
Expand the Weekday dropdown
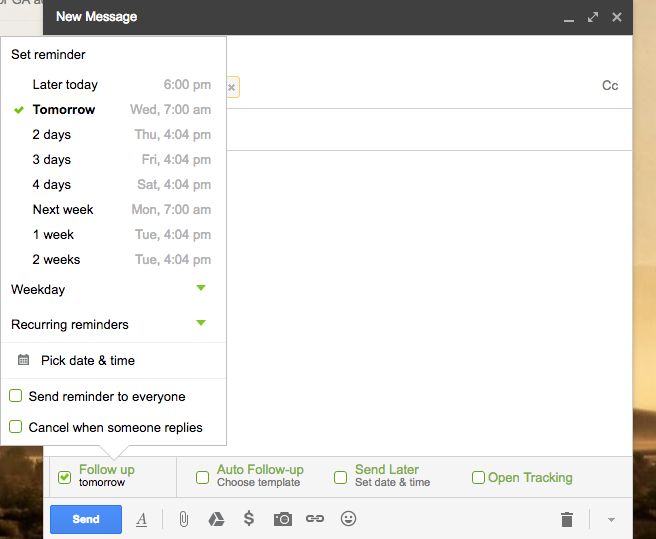(x=201, y=289)
